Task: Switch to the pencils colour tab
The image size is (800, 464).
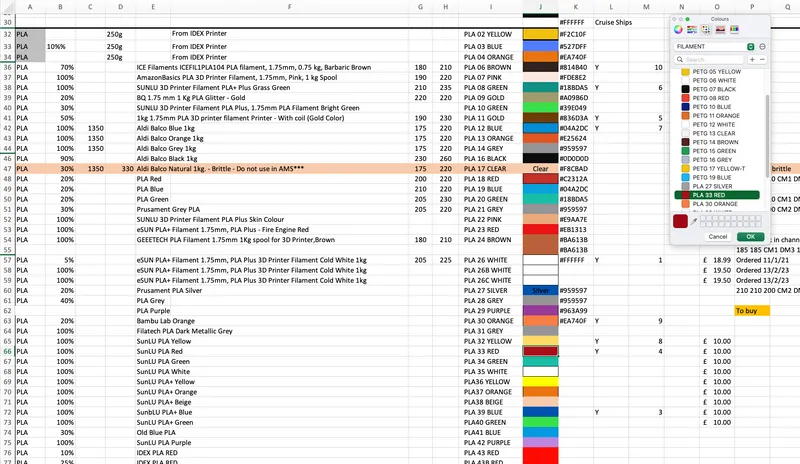Action: 734,30
